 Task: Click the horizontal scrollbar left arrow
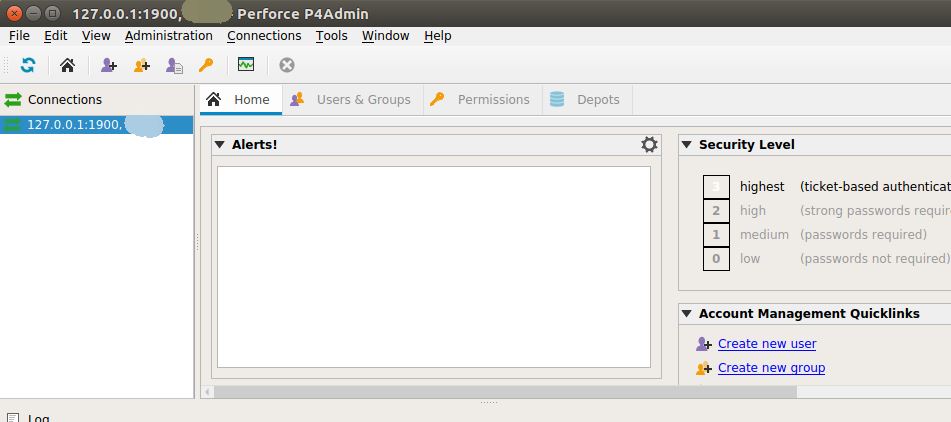point(207,392)
